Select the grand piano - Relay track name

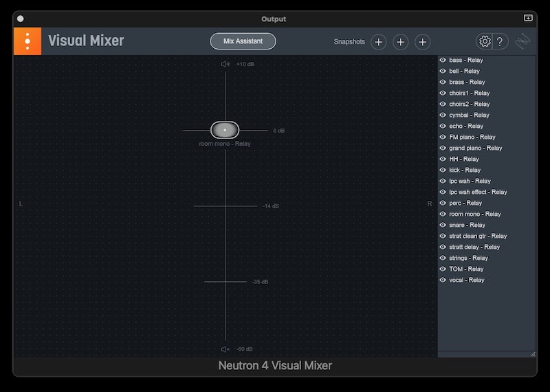(x=476, y=148)
